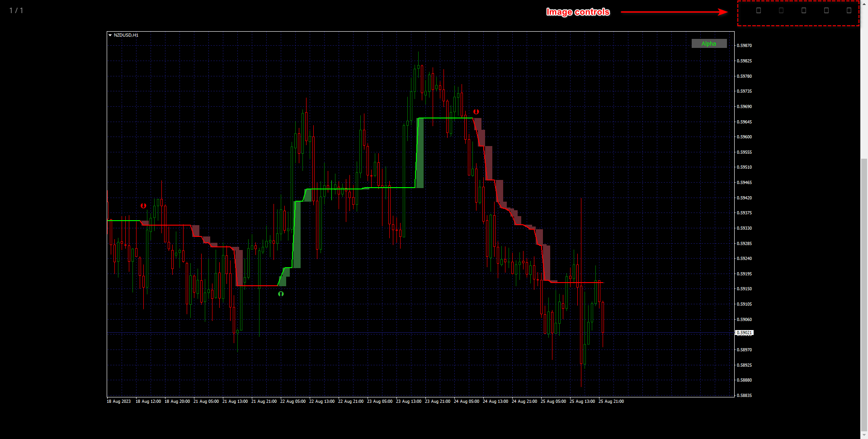This screenshot has height=439, width=868.
Task: Click the red sell arrow near 18 Aug 12:00
Action: 143,206
